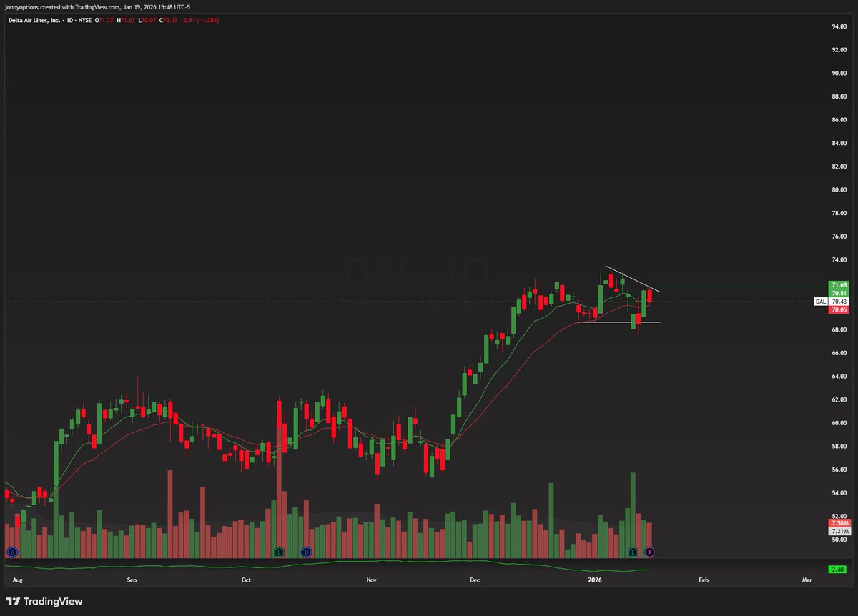
Task: Click the Dec label on the time axis
Action: tap(476, 580)
